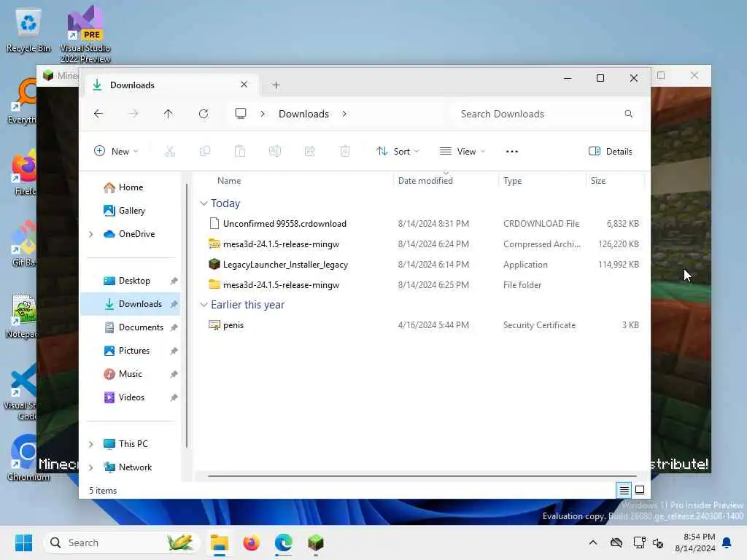Toggle the Details pane button
The width and height of the screenshot is (747, 560).
coord(611,152)
